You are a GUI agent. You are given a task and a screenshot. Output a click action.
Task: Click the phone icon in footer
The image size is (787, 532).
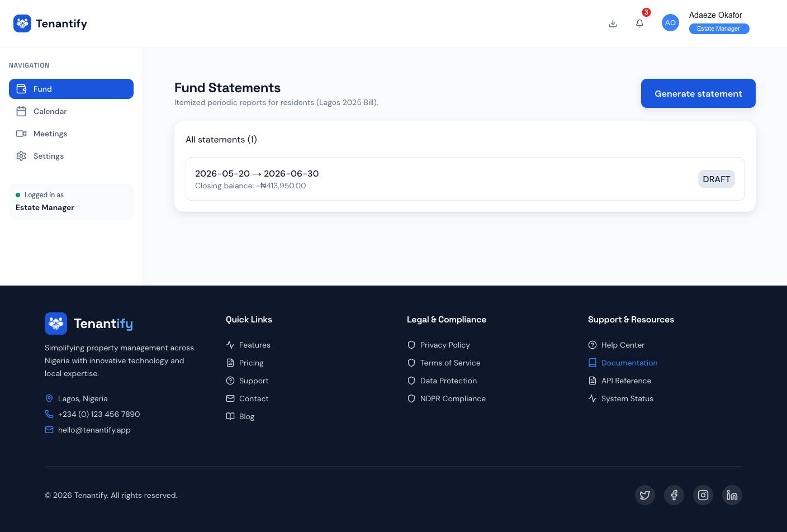coord(49,414)
